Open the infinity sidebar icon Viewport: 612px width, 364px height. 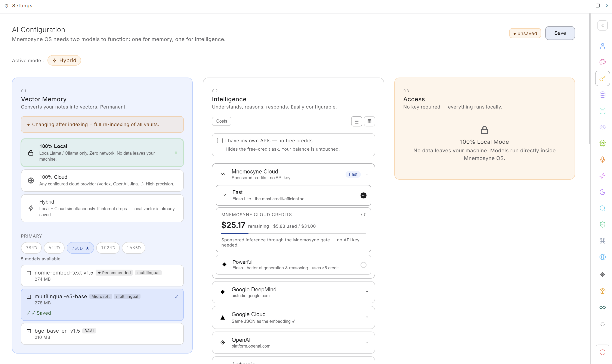[x=602, y=307]
